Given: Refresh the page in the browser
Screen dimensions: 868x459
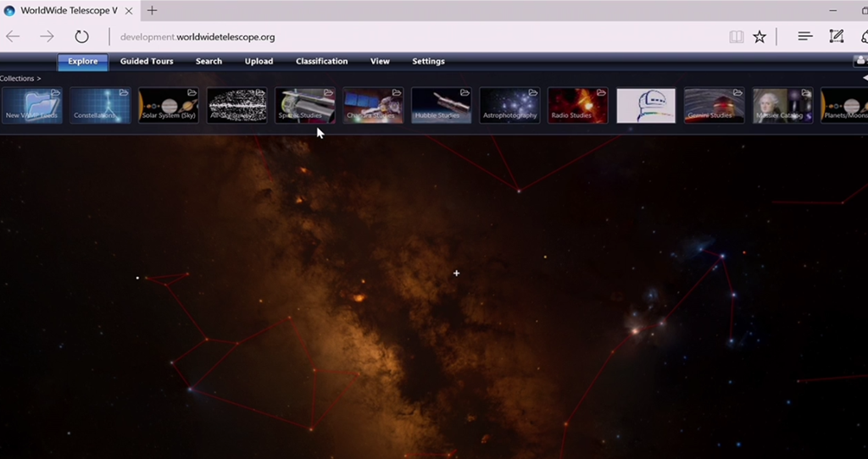Looking at the screenshot, I should point(81,36).
